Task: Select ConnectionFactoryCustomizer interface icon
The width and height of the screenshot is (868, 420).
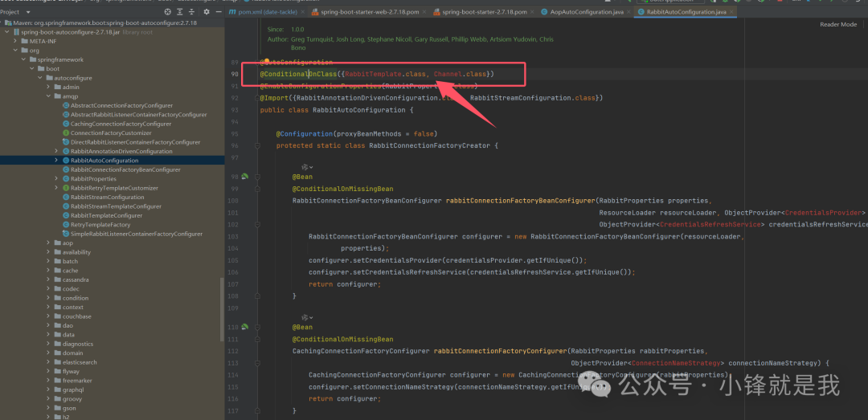Action: (66, 133)
